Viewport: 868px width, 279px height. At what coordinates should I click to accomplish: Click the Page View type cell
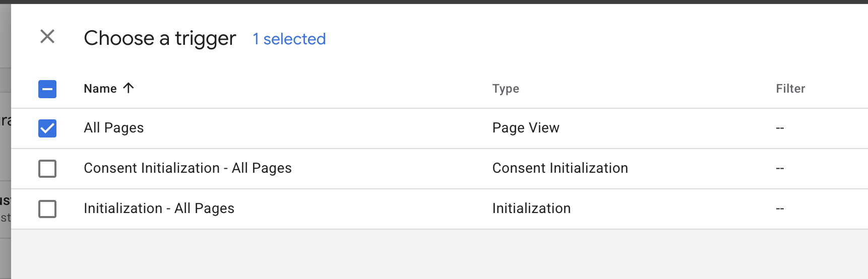click(526, 128)
